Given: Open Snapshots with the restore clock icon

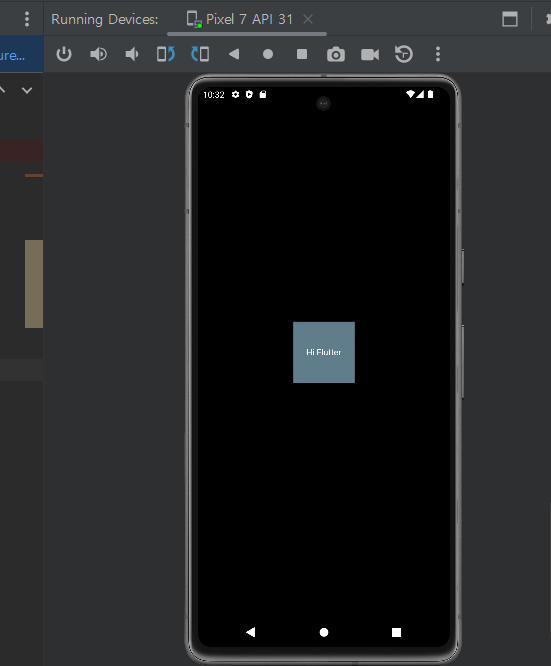Looking at the screenshot, I should point(404,54).
